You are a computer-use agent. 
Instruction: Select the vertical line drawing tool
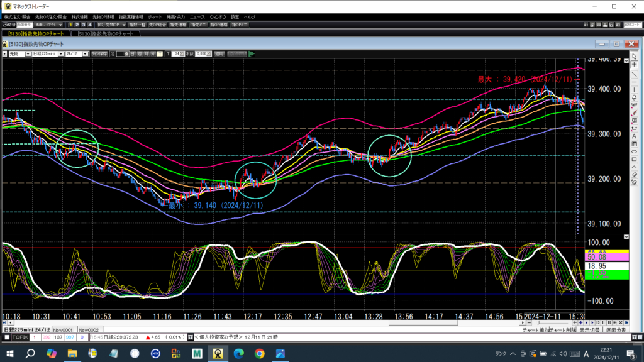click(x=634, y=90)
